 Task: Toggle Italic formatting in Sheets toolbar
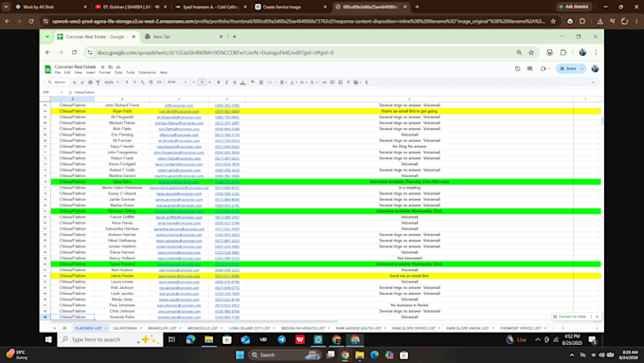[x=226, y=82]
